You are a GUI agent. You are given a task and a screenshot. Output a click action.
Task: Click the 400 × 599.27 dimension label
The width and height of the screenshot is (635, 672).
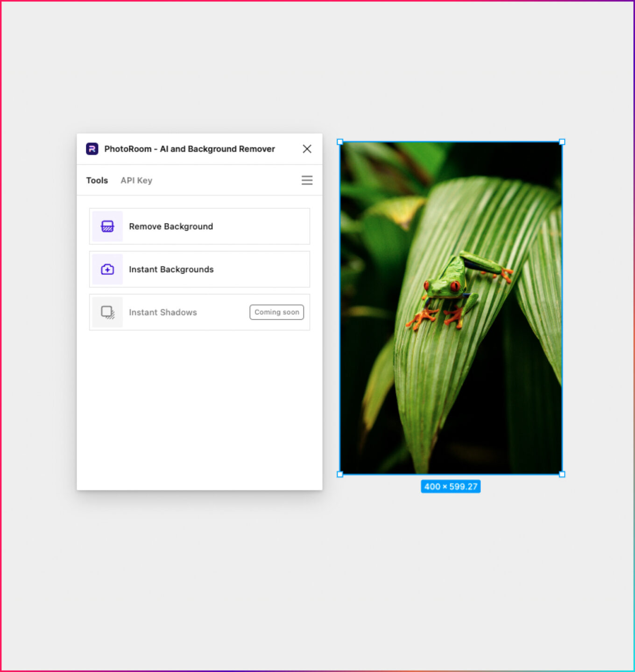click(451, 486)
